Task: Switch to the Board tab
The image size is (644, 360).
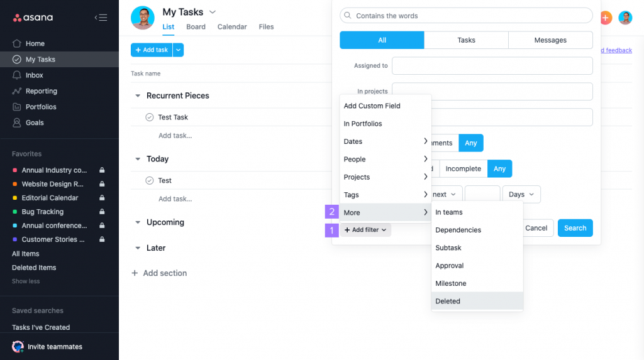Action: (x=196, y=27)
